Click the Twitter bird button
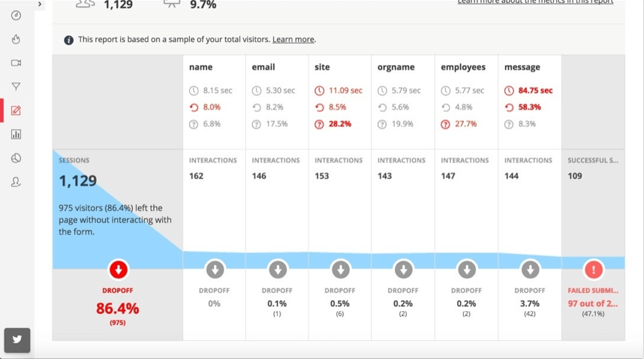 coord(17,339)
